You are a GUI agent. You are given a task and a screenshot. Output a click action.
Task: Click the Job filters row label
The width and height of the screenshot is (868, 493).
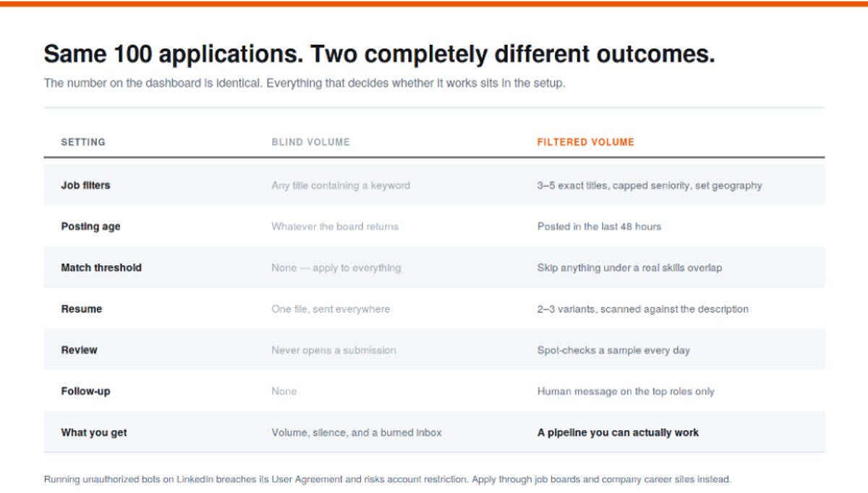tap(85, 185)
